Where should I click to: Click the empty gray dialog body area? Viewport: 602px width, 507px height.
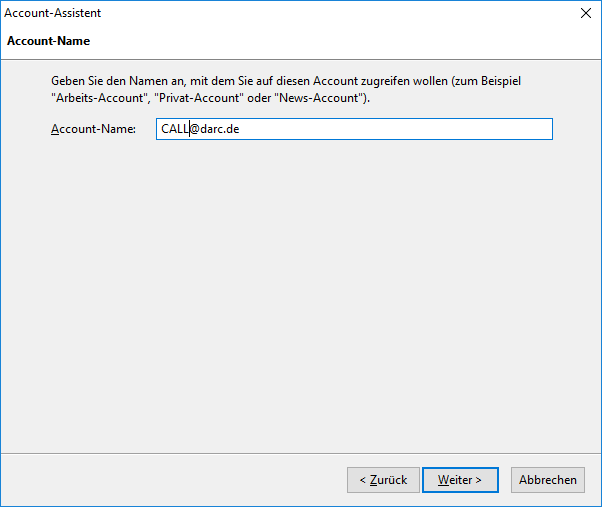pos(301,296)
